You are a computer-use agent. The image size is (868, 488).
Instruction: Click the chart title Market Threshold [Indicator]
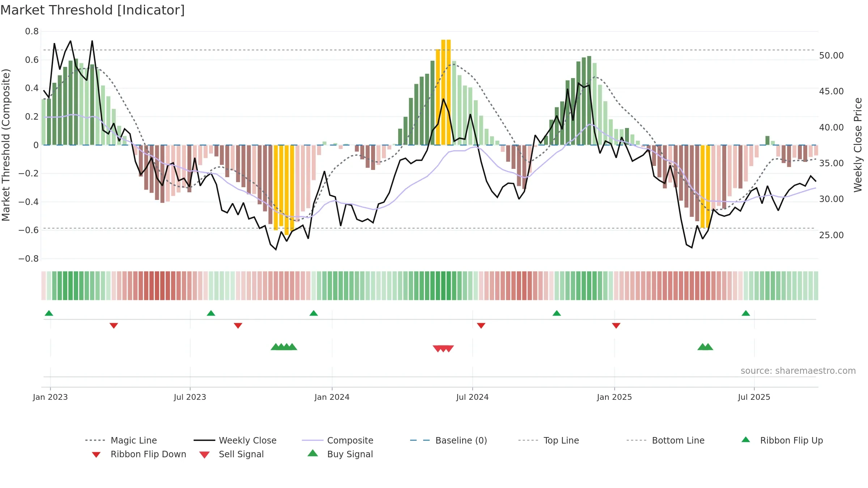pyautogui.click(x=93, y=10)
